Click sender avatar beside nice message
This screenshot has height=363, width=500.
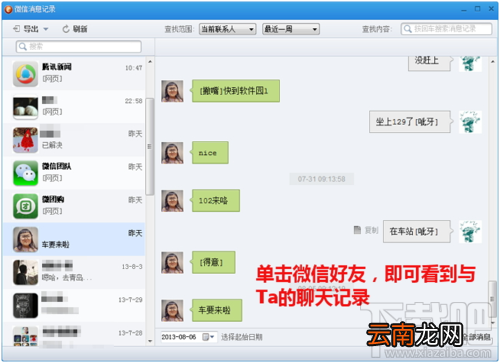[x=172, y=153]
